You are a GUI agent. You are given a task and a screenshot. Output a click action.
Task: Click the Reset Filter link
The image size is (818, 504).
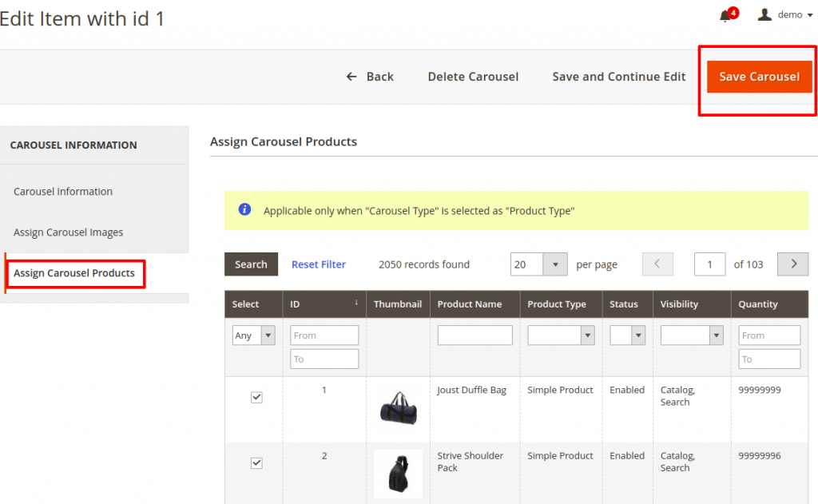pos(319,264)
